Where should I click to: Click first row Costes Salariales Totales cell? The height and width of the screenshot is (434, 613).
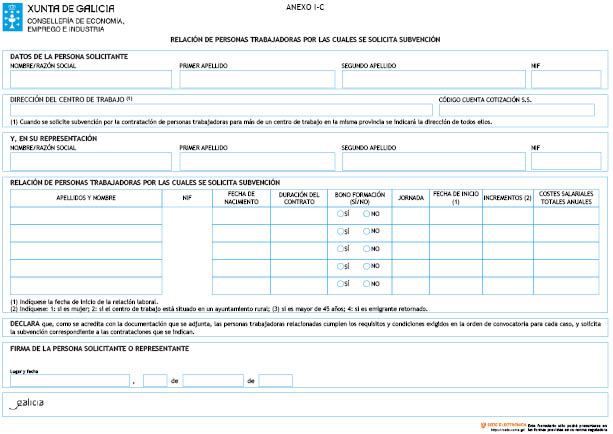pyautogui.click(x=566, y=214)
